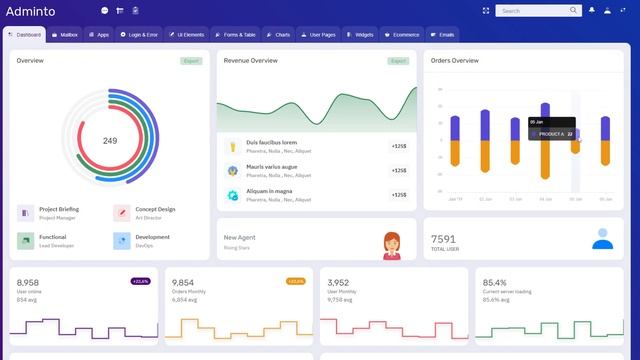
Task: Click the Project Briefing icon
Action: [x=25, y=213]
